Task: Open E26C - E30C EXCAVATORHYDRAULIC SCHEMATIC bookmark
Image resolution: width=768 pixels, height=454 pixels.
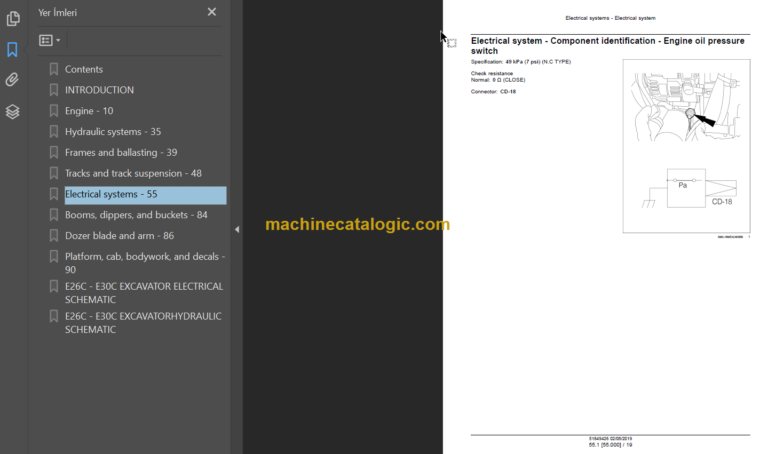Action: [143, 323]
